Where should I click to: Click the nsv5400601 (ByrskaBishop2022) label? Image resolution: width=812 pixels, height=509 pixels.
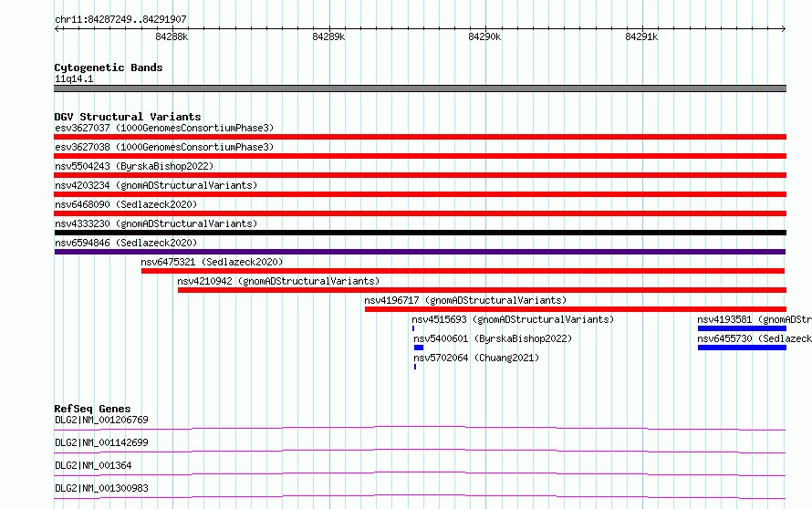click(x=493, y=338)
